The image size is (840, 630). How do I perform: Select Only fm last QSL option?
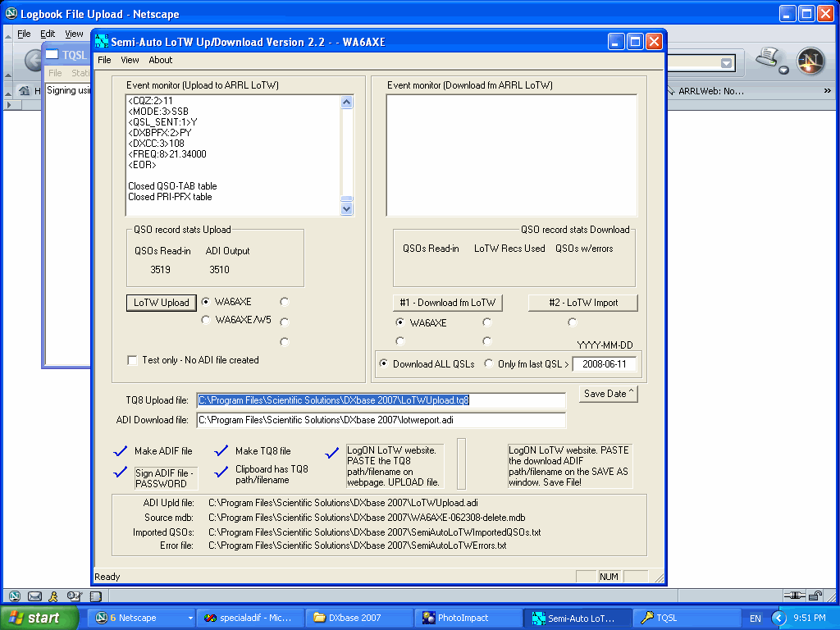(x=489, y=363)
